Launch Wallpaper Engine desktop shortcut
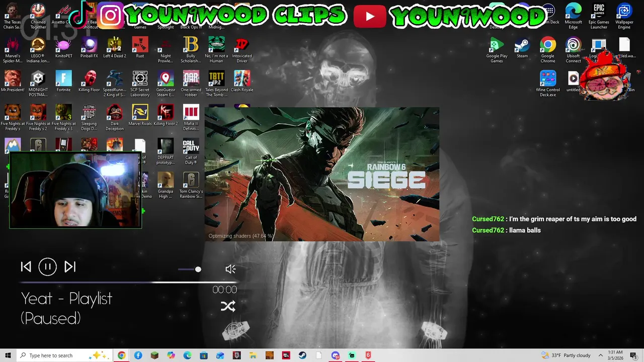Screen dimensions: 644x362 pyautogui.click(x=624, y=17)
